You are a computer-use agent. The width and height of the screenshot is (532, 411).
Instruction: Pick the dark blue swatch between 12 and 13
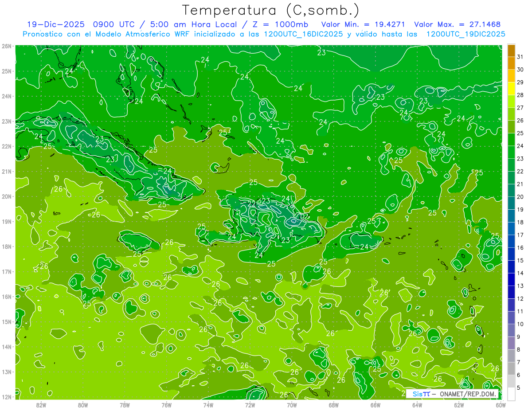(x=511, y=292)
